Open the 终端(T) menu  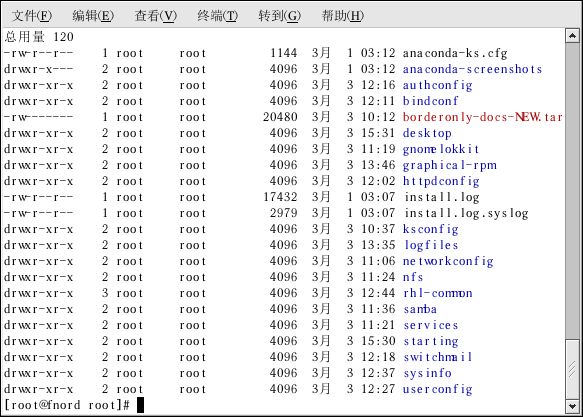(218, 16)
